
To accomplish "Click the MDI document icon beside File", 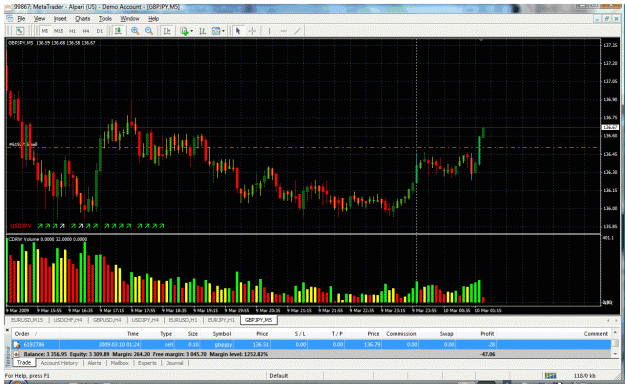I will coord(10,19).
